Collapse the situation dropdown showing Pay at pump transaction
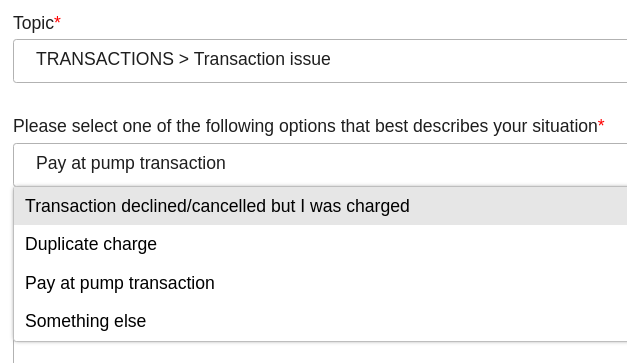Screen dimensions: 627x363 click(x=320, y=165)
